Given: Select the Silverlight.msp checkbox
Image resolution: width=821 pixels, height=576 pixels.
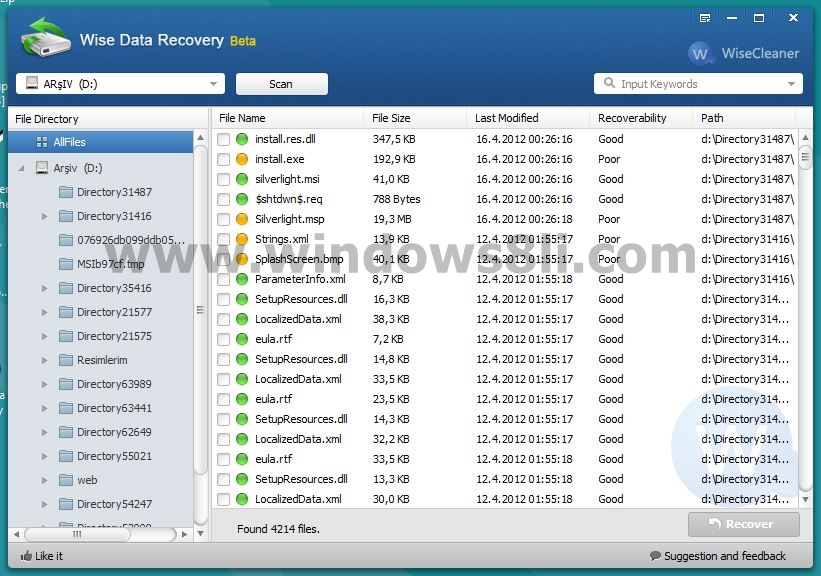Looking at the screenshot, I should (224, 219).
